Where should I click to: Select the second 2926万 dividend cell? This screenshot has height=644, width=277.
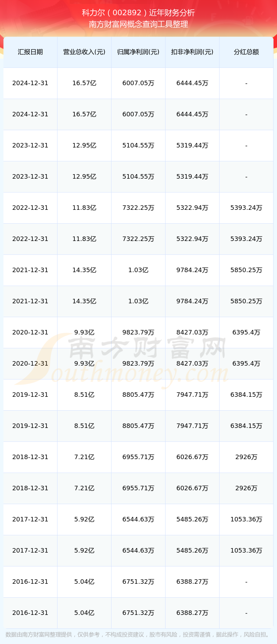click(246, 488)
